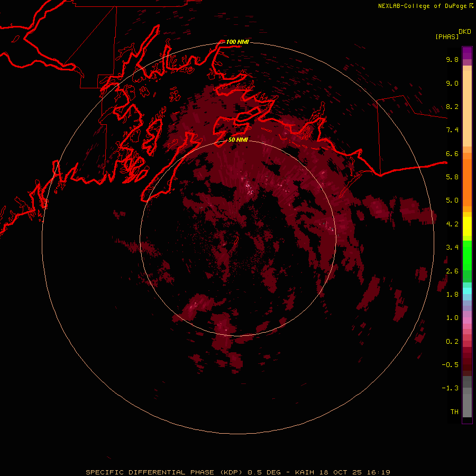Click the 5.8 value on the scale
The height and width of the screenshot is (476, 476).
coord(452,177)
